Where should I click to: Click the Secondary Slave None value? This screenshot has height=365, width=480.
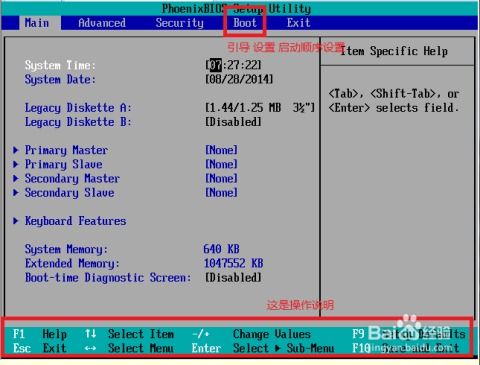[221, 192]
